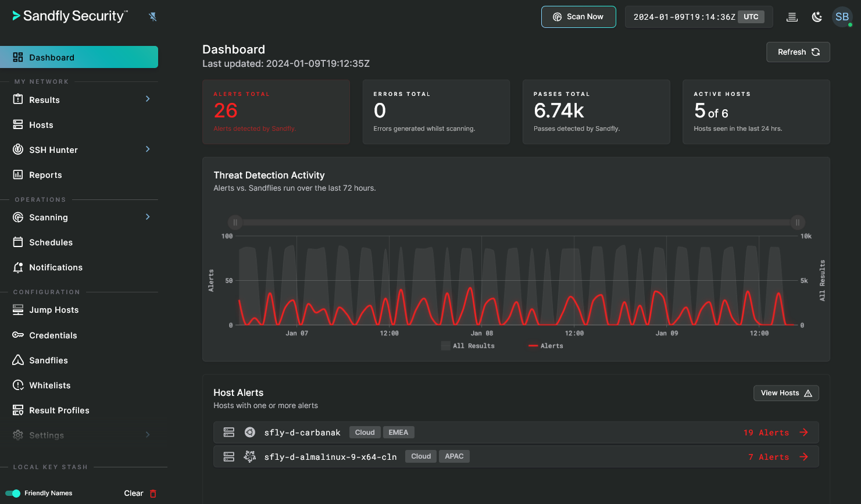The image size is (861, 504).
Task: Click the View Hosts button
Action: click(786, 393)
